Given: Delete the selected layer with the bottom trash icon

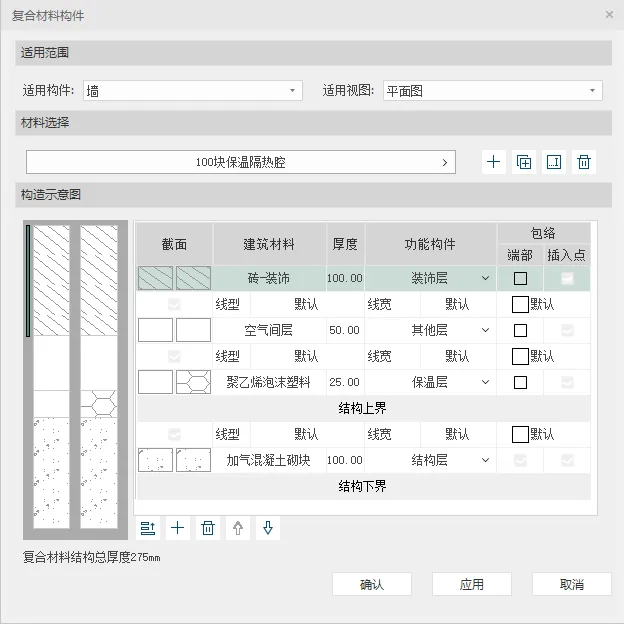Looking at the screenshot, I should pyautogui.click(x=208, y=528).
